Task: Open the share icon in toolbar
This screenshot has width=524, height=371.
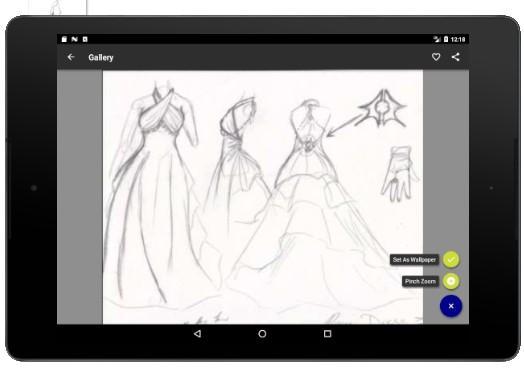Action: tap(455, 57)
